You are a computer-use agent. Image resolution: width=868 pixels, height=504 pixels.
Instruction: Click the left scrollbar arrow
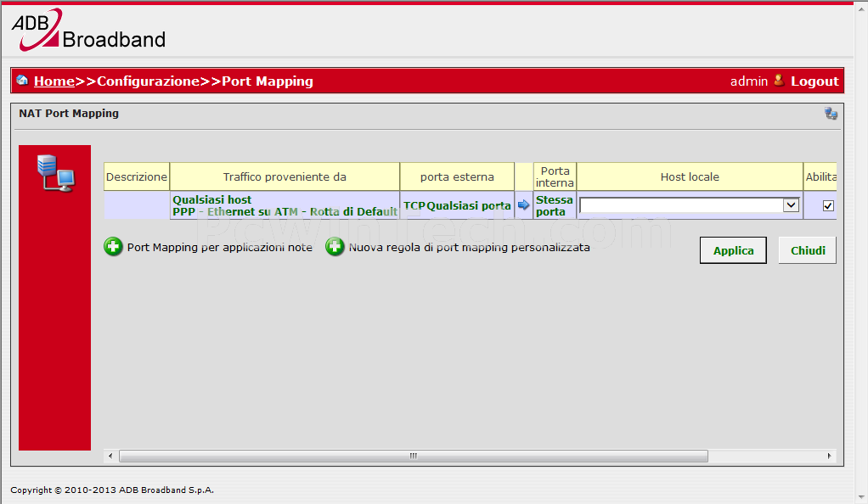coord(110,456)
